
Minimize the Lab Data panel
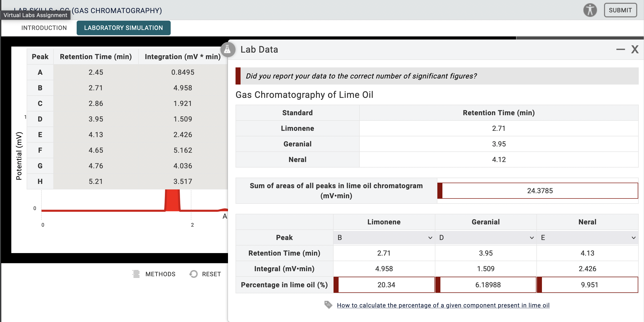[620, 50]
